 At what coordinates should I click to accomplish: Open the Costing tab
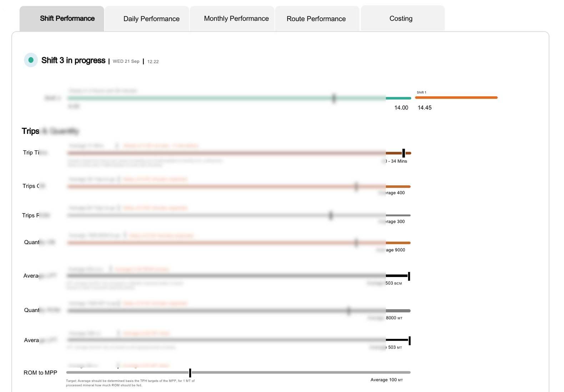[401, 19]
